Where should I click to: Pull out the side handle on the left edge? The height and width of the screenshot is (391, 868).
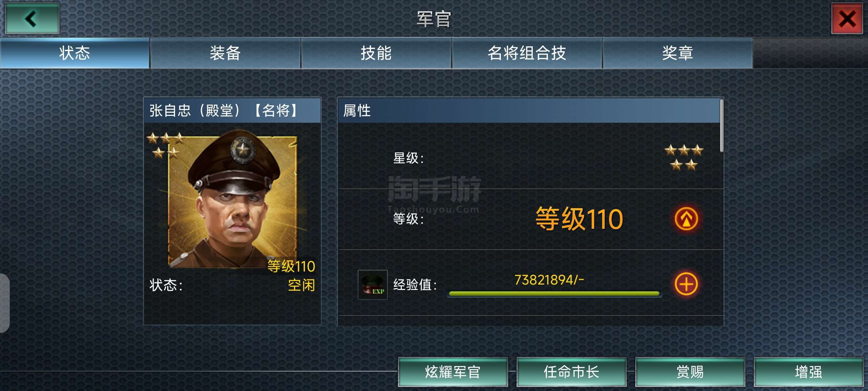click(x=4, y=303)
